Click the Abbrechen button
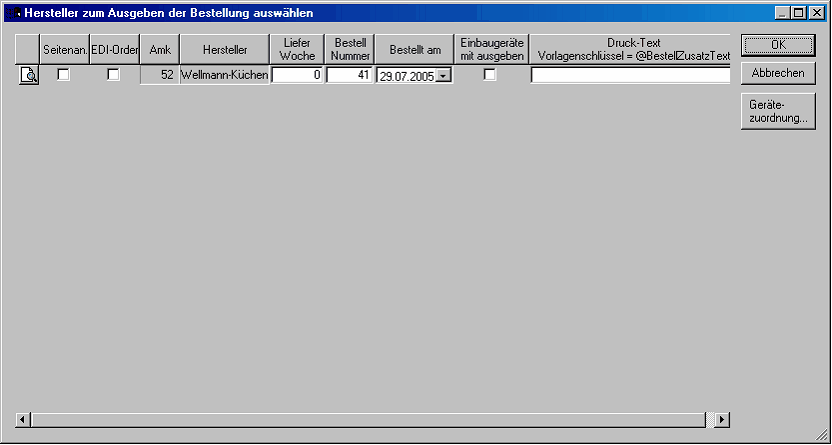Viewport: 832px width, 445px height. [778, 73]
